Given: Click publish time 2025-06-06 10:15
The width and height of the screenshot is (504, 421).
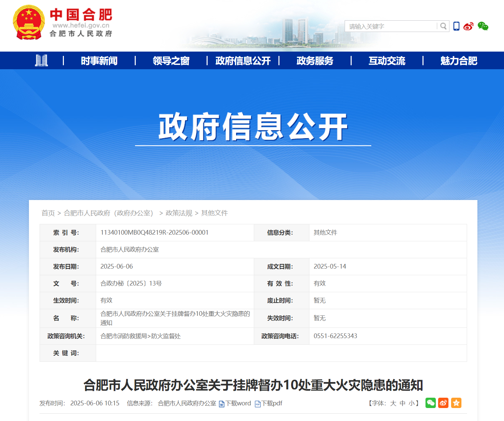Looking at the screenshot, I should (95, 403).
